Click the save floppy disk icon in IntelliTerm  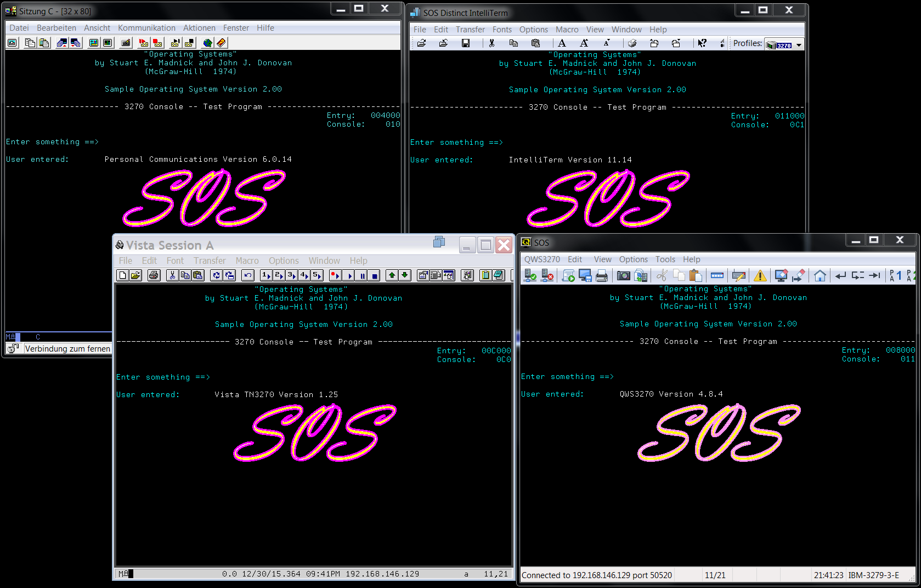click(465, 43)
